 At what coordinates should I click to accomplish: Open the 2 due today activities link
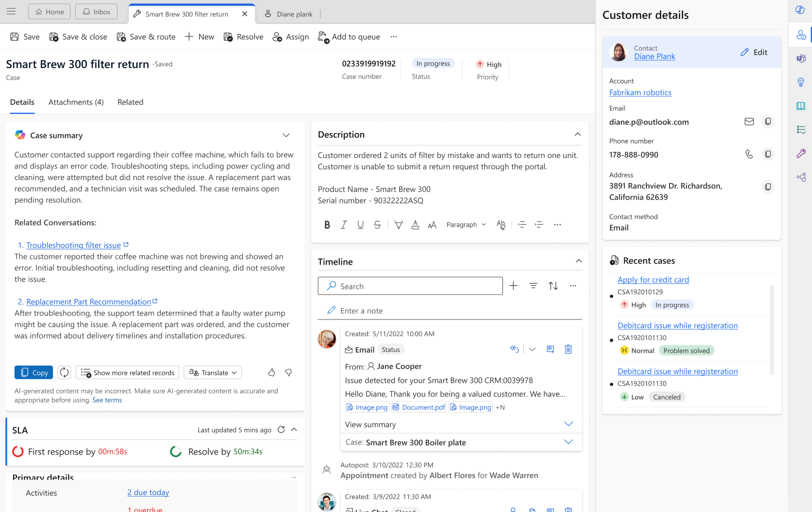tap(148, 492)
